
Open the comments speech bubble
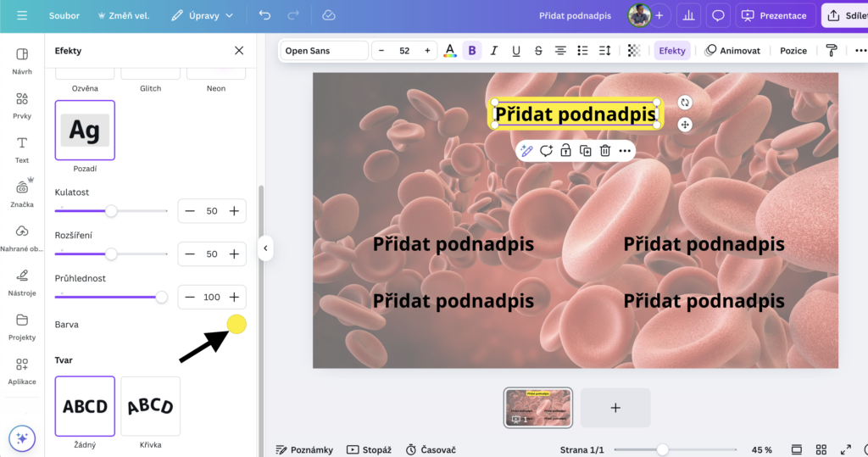pos(718,15)
